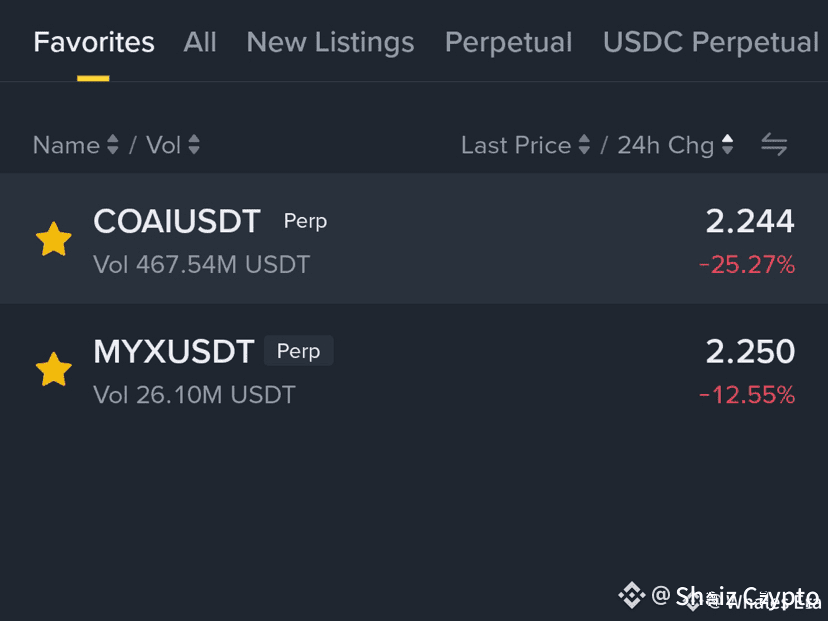Image resolution: width=828 pixels, height=621 pixels.
Task: Sort list by Vol arrows
Action: click(194, 145)
